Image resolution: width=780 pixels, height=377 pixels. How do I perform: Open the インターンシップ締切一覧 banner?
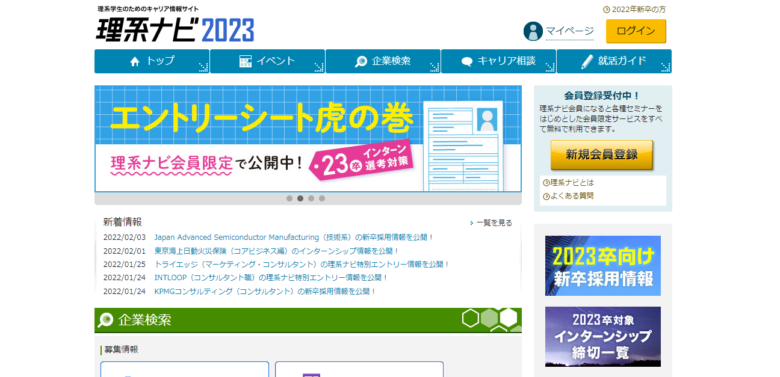pos(603,337)
